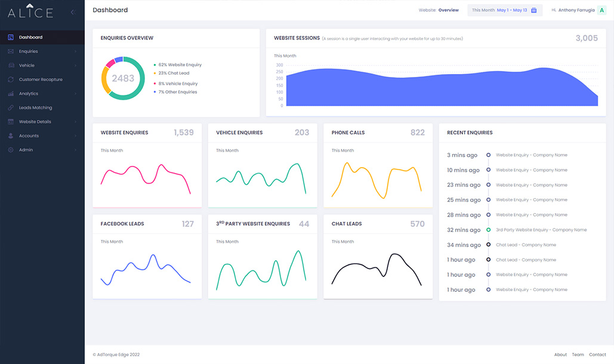This screenshot has width=614, height=364.
Task: Open the Contact footer link
Action: coord(597,354)
